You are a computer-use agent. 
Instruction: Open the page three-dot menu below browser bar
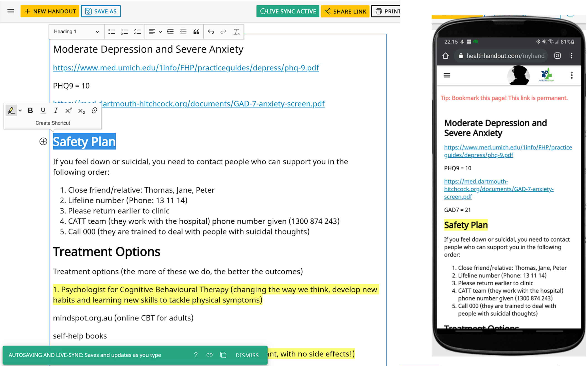click(571, 75)
